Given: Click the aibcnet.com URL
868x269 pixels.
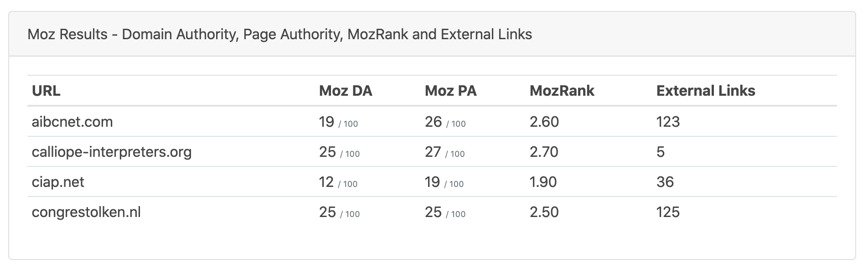Looking at the screenshot, I should click(72, 122).
